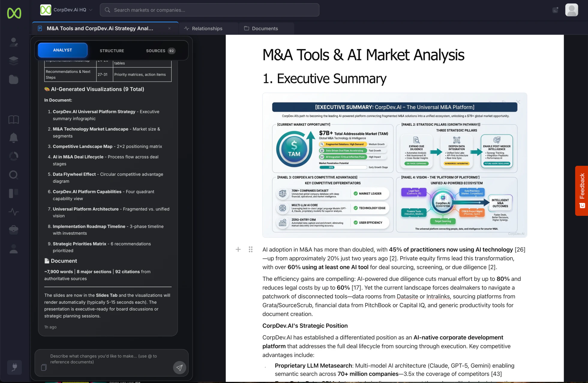Image resolution: width=588 pixels, height=383 pixels.
Task: Open the plain person silhouette sidebar icon
Action: [x=13, y=249]
